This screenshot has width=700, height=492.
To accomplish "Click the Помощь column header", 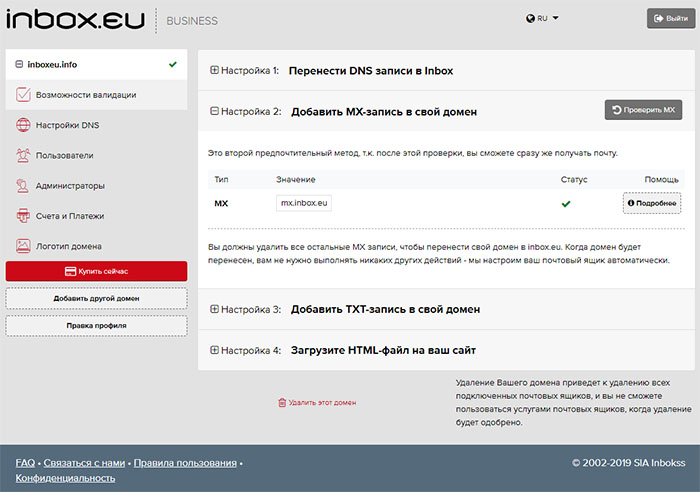I will click(661, 179).
